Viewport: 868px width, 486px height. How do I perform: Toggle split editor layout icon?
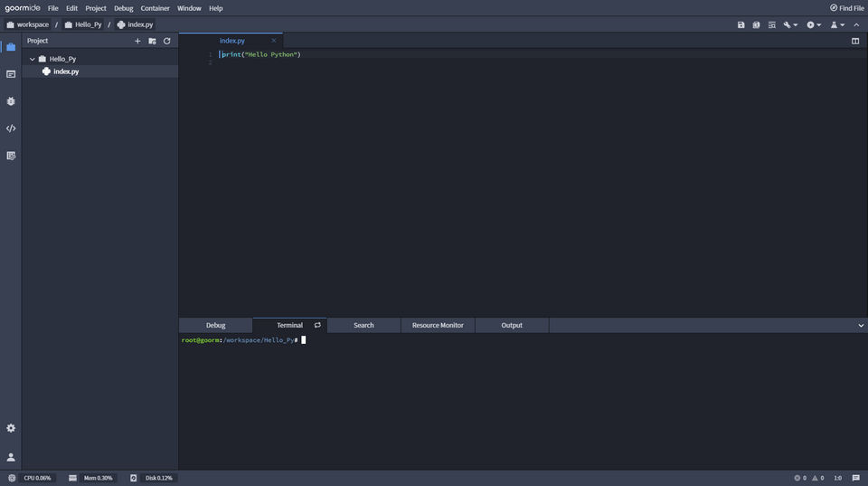[855, 41]
